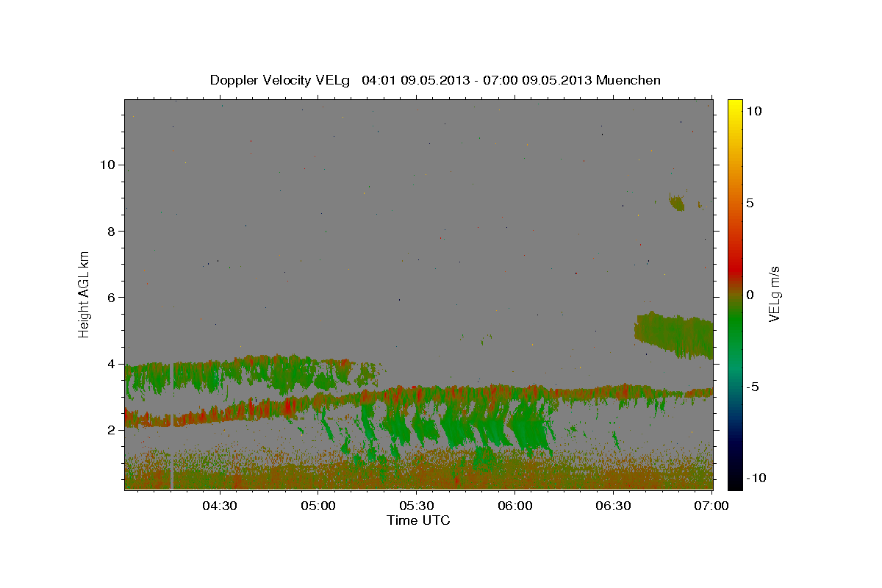Screen dimensions: 882x588
Task: Click the colorbar value 5
Action: pyautogui.click(x=749, y=203)
